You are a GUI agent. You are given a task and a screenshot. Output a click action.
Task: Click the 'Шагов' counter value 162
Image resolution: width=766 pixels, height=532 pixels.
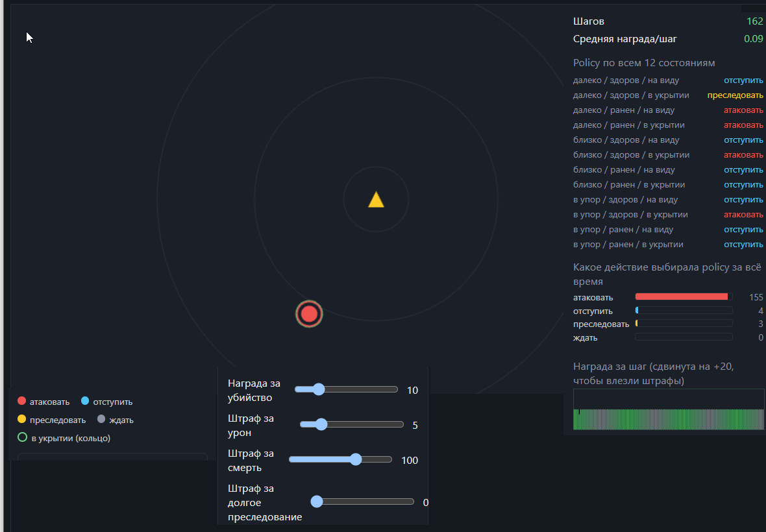[755, 21]
